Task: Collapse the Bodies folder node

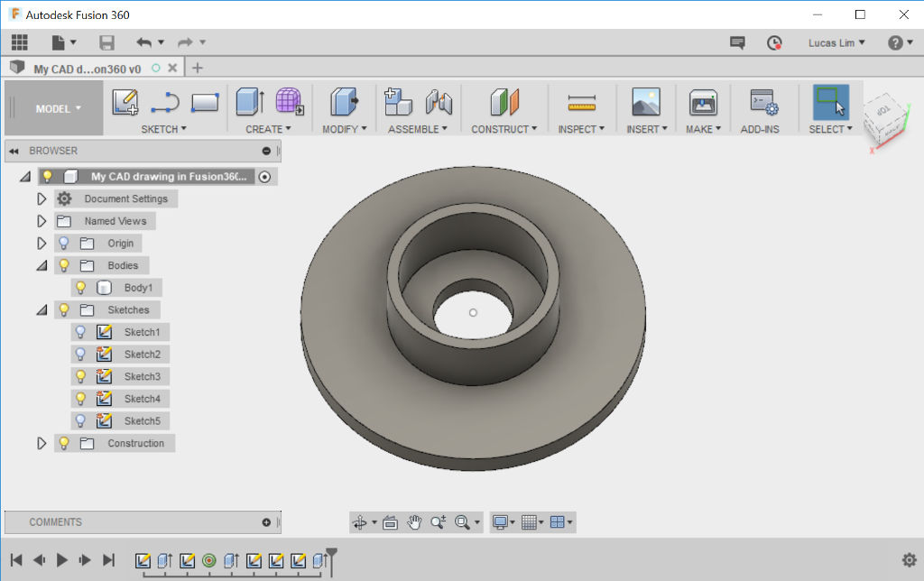Action: click(42, 266)
